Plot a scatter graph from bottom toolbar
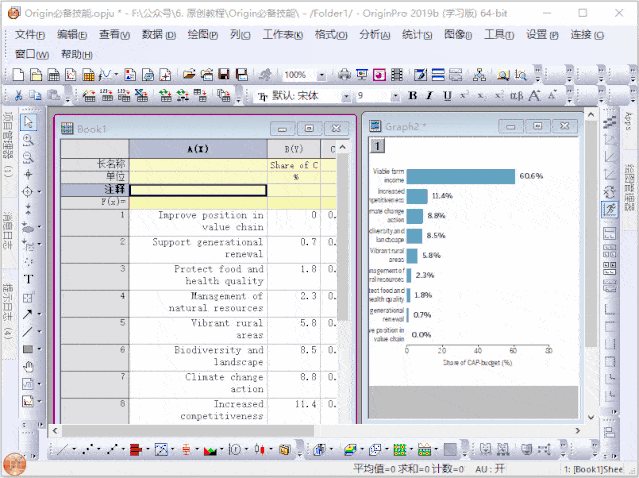The width and height of the screenshot is (639, 478). click(x=88, y=450)
